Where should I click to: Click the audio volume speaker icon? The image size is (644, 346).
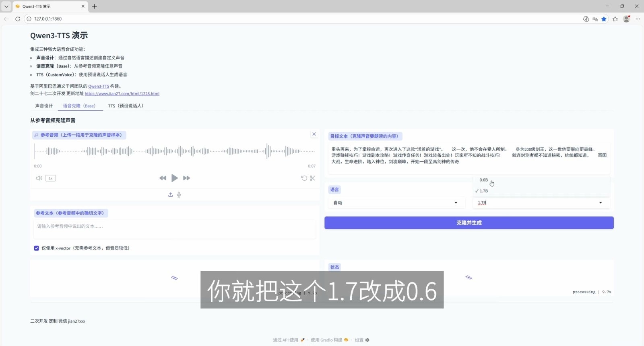(x=39, y=178)
